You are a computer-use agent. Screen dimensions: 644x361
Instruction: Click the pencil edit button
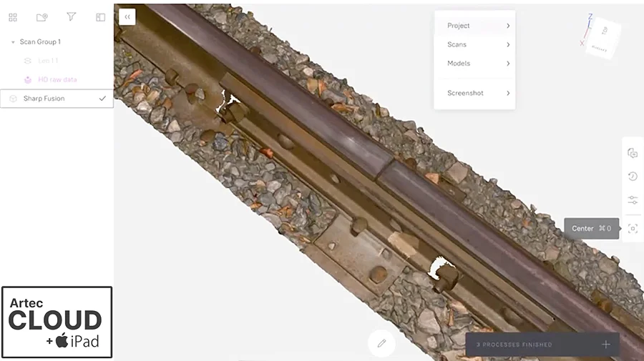(381, 343)
